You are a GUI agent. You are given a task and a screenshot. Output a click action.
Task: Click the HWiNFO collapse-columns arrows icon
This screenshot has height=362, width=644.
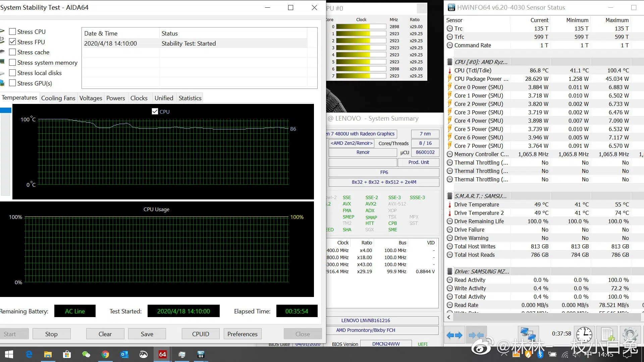[476, 335]
